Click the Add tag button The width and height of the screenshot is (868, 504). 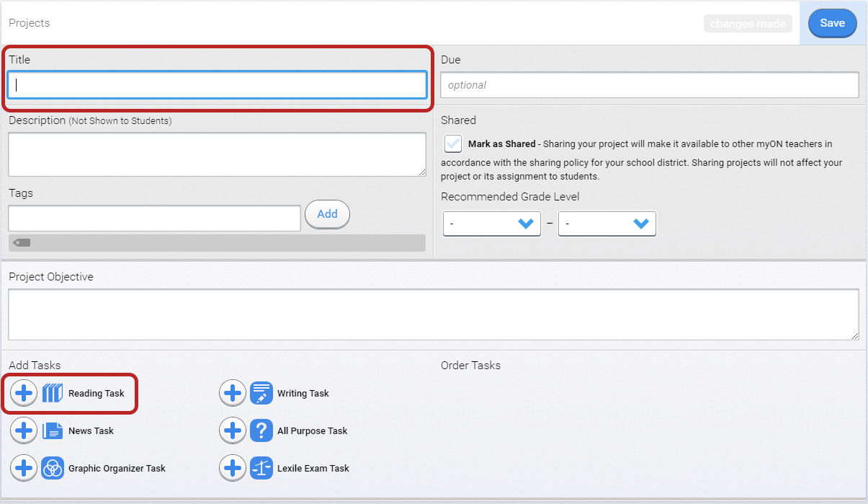(327, 214)
